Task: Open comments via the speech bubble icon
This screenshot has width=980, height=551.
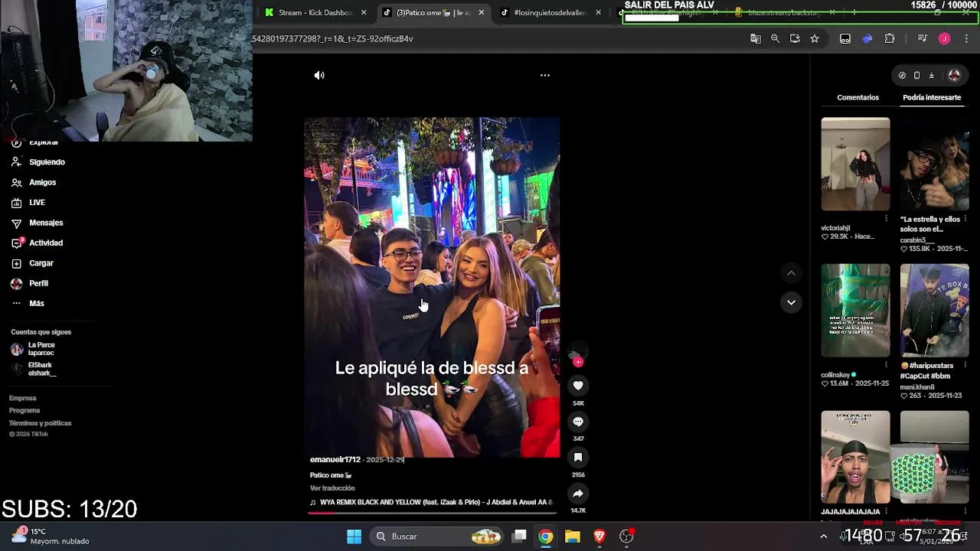Action: point(578,421)
